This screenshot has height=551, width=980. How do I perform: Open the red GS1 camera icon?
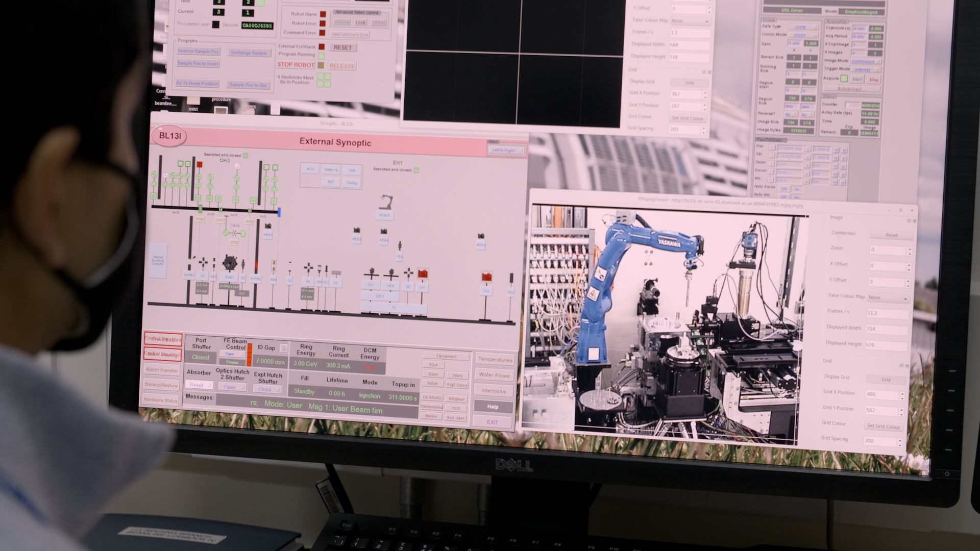point(423,273)
